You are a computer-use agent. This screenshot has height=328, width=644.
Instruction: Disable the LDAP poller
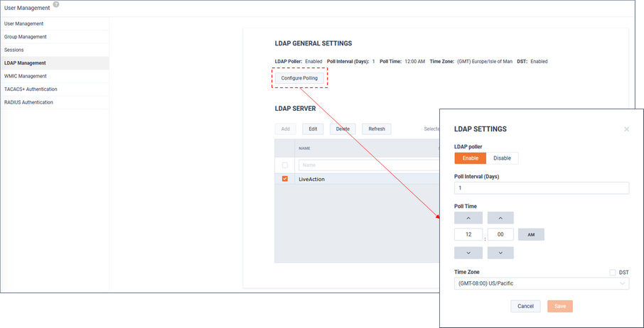point(502,158)
